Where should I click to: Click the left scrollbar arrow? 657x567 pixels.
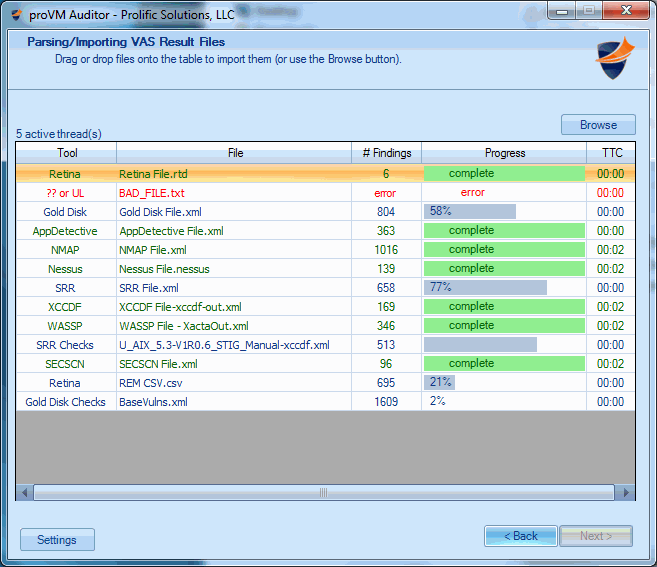click(x=24, y=492)
